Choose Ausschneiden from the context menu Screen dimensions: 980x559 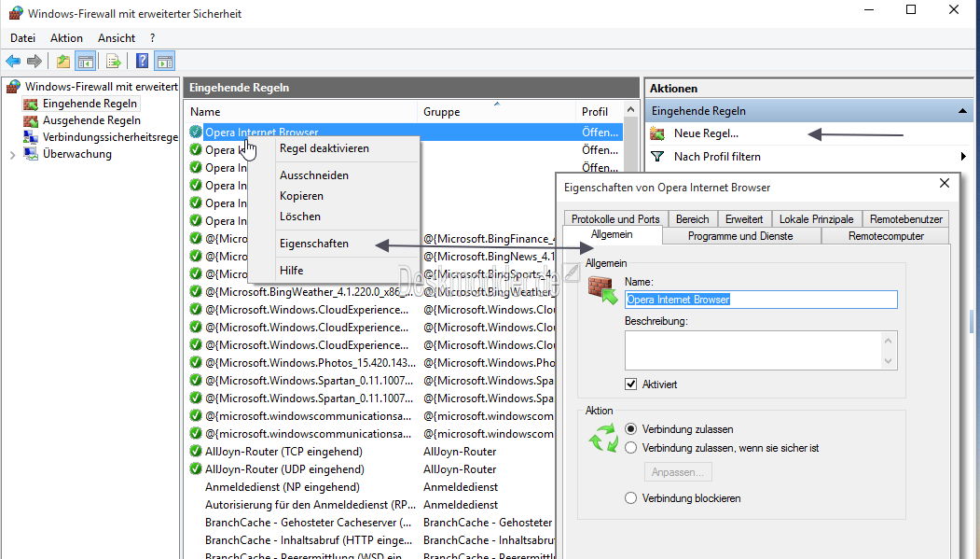[x=314, y=175]
